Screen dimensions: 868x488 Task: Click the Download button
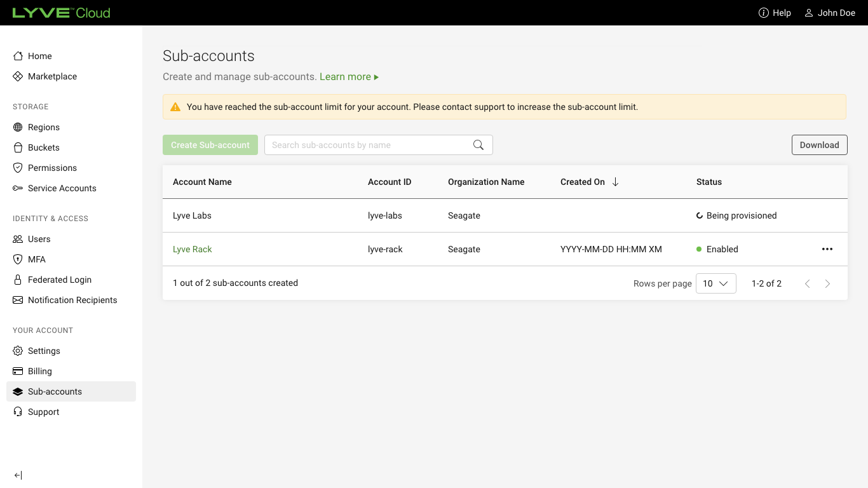click(819, 145)
